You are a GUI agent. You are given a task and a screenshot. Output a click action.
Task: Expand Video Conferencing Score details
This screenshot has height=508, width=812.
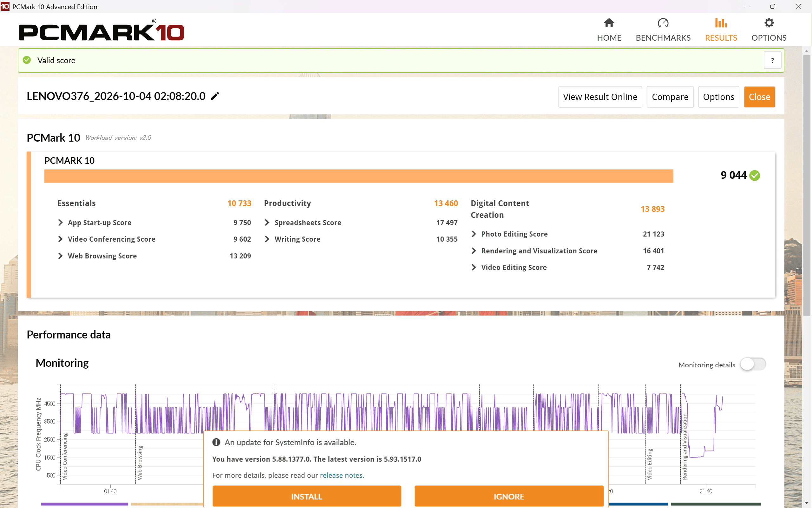pyautogui.click(x=60, y=239)
